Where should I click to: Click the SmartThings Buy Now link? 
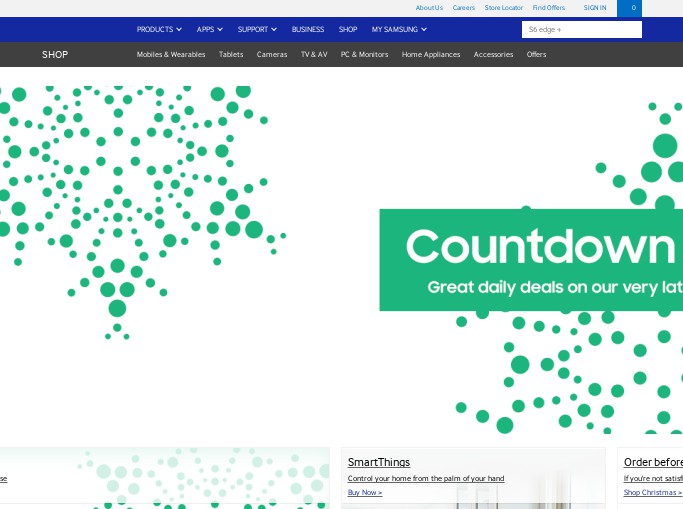click(365, 492)
